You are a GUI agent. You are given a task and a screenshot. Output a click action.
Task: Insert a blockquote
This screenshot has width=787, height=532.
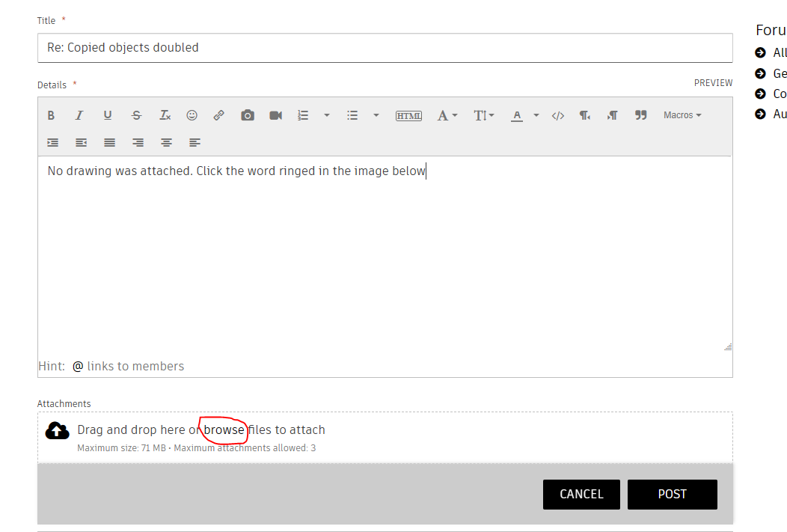pos(640,114)
